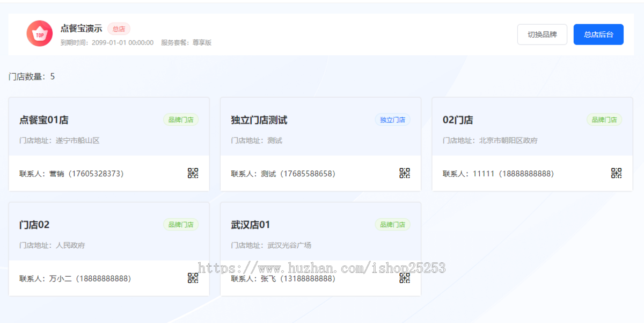This screenshot has height=323, width=644.
Task: Open QR code for 独立门店测试
Action: coord(405,173)
